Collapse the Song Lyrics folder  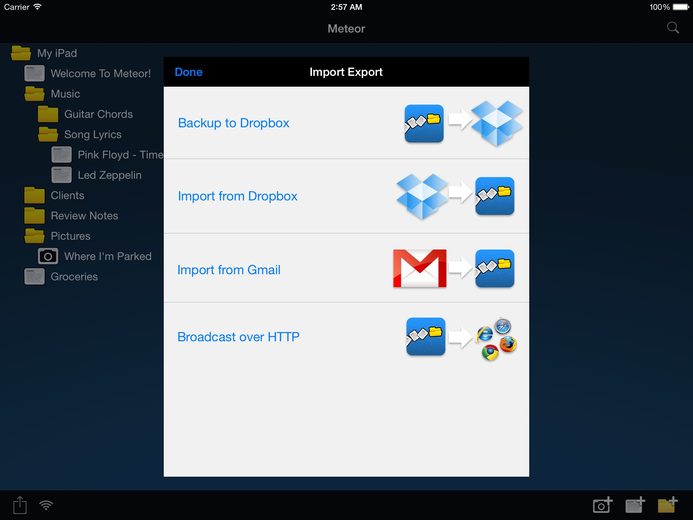coord(80,134)
